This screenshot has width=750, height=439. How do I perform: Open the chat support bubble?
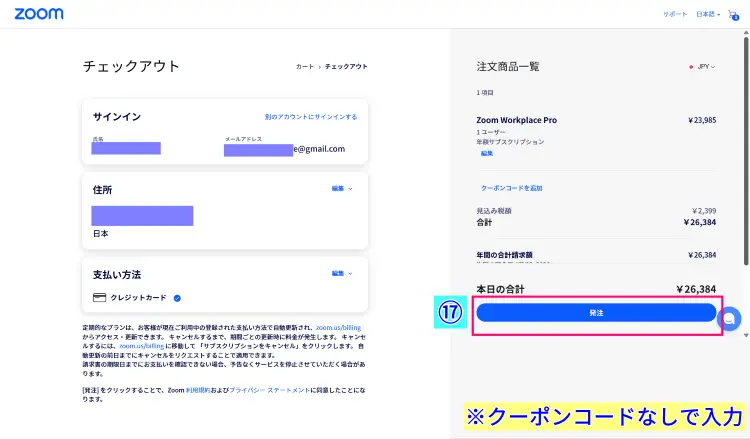tap(729, 318)
